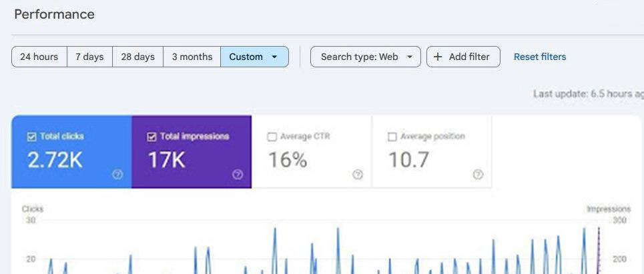The height and width of the screenshot is (274, 644).
Task: Uncheck the Total impressions checkbox
Action: [x=151, y=137]
